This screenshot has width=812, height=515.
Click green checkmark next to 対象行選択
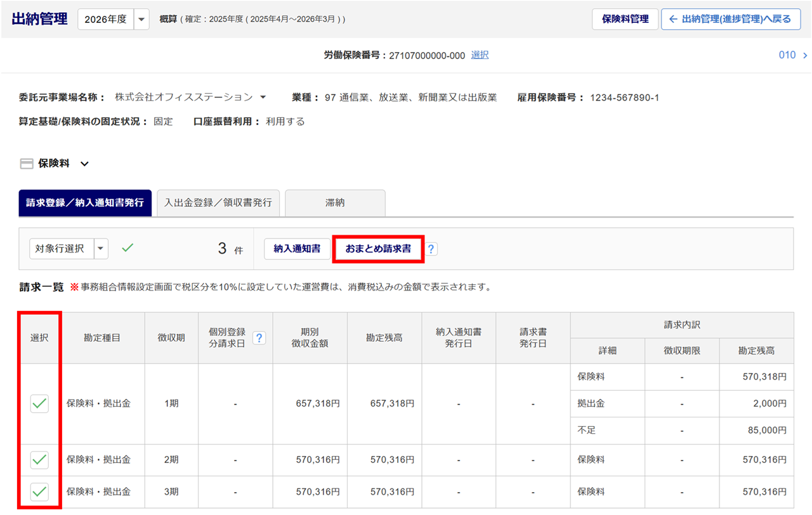click(x=128, y=249)
